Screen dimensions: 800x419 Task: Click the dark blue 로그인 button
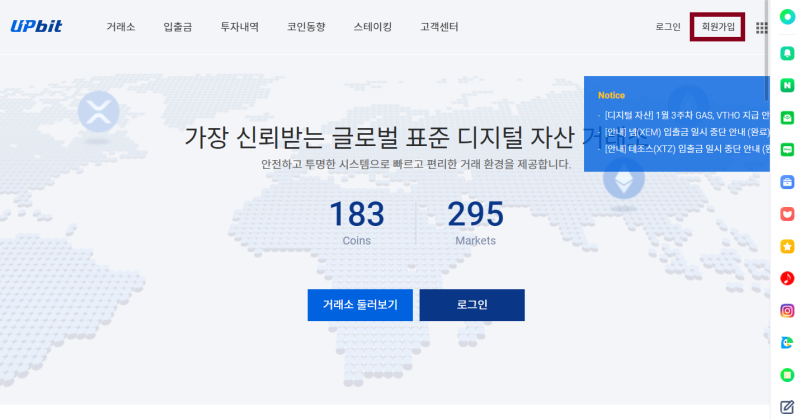pyautogui.click(x=472, y=305)
